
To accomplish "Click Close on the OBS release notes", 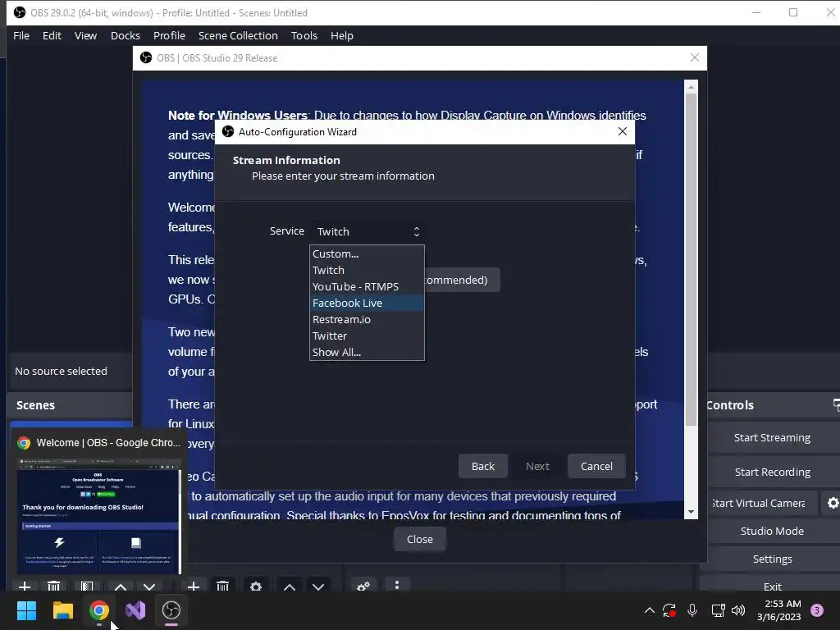I will coord(419,540).
